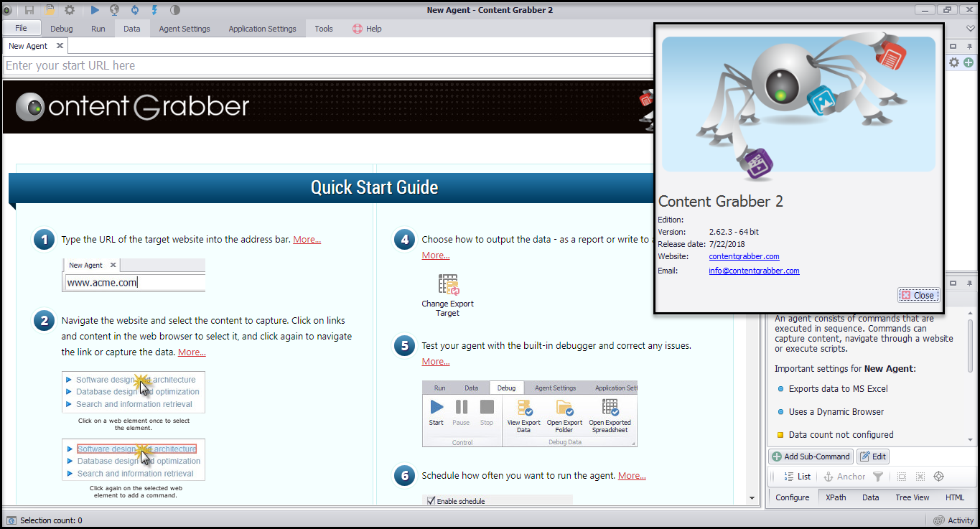Screen dimensions: 980x529
Task: Click 'Uses a Dynamic Browser' setting
Action: pyautogui.click(x=836, y=412)
